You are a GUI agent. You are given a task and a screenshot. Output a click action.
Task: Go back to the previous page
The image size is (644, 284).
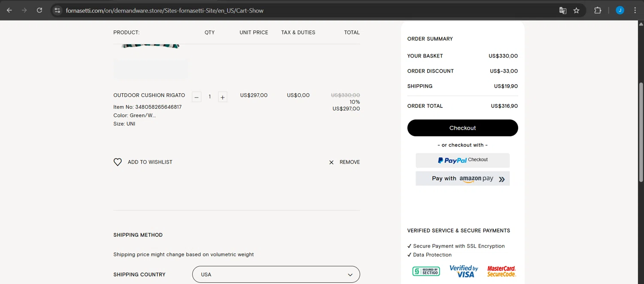(x=9, y=10)
